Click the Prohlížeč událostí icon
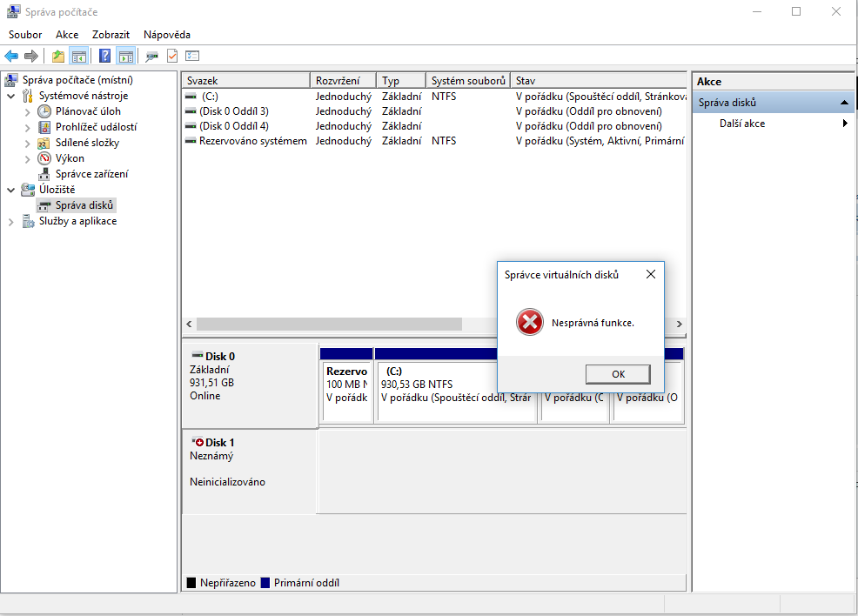 44,127
